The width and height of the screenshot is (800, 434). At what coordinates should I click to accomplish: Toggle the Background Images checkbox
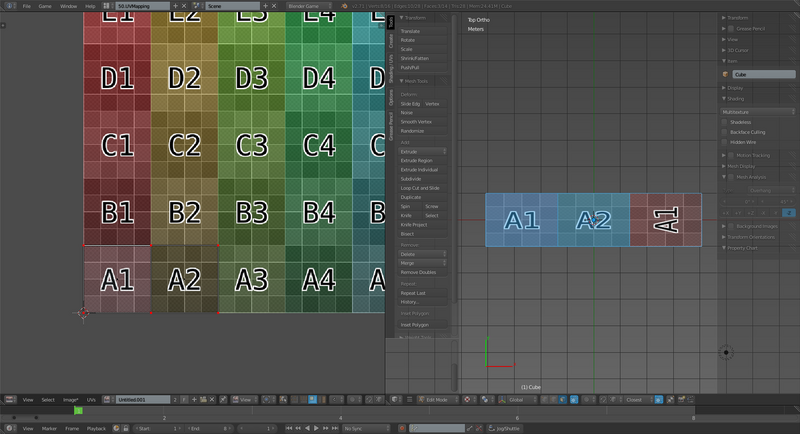(731, 226)
